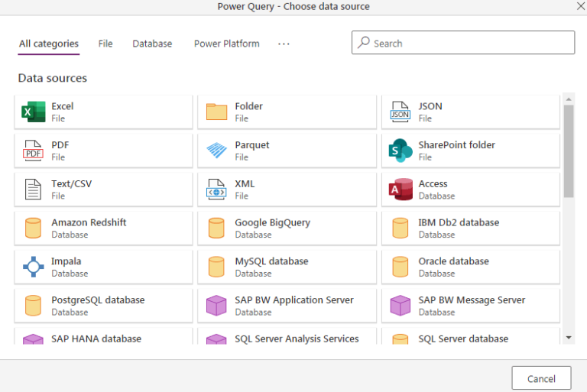Click the 'SharePoint folder' label
Viewport: 587px width, 392px height.
pyautogui.click(x=456, y=145)
